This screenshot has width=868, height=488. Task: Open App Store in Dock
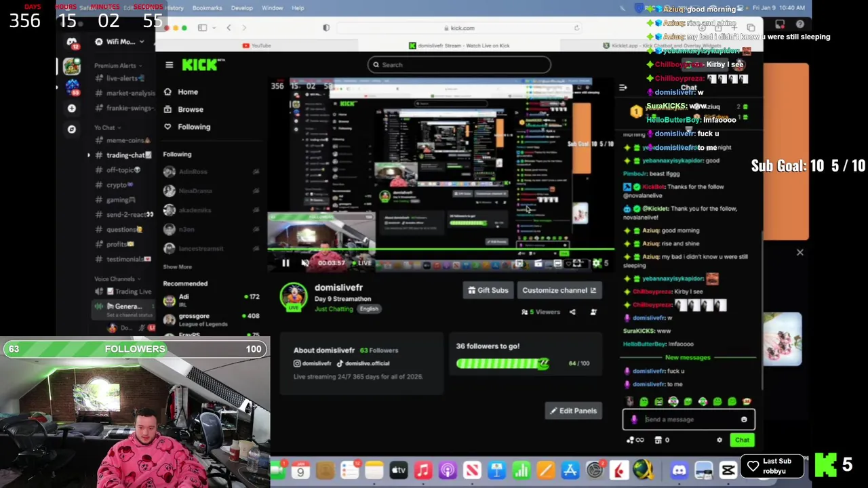point(570,470)
